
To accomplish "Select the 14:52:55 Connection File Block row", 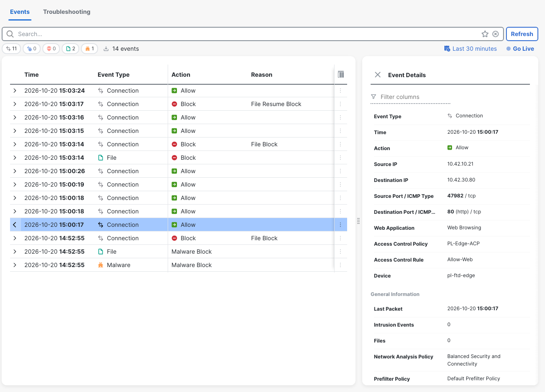I will pos(179,238).
